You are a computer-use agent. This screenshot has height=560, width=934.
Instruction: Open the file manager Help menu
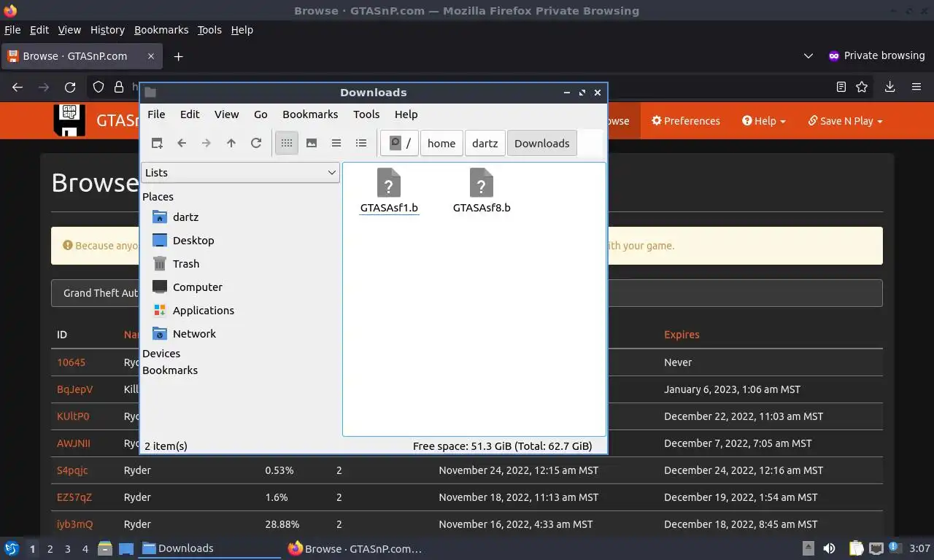(x=406, y=114)
